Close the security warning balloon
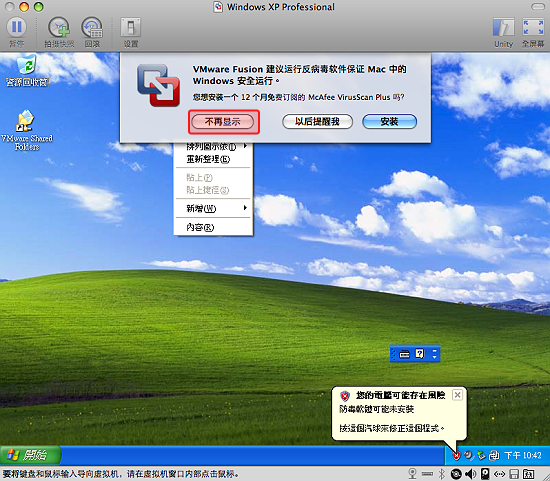 pos(457,395)
